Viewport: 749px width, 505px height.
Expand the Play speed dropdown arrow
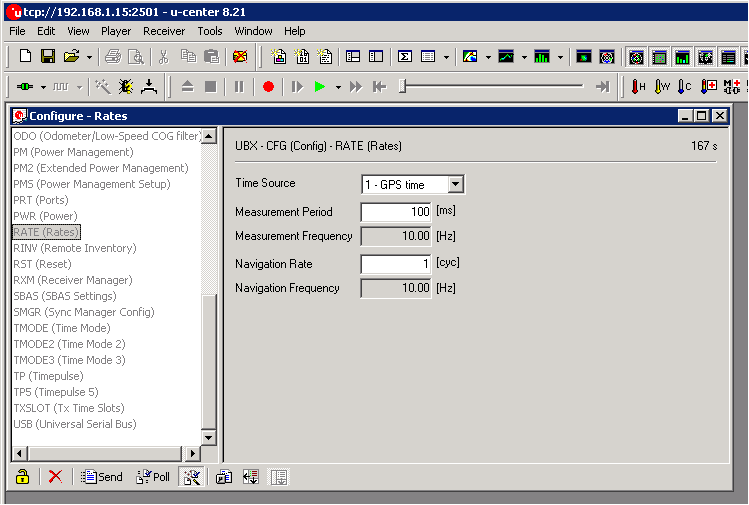click(338, 87)
